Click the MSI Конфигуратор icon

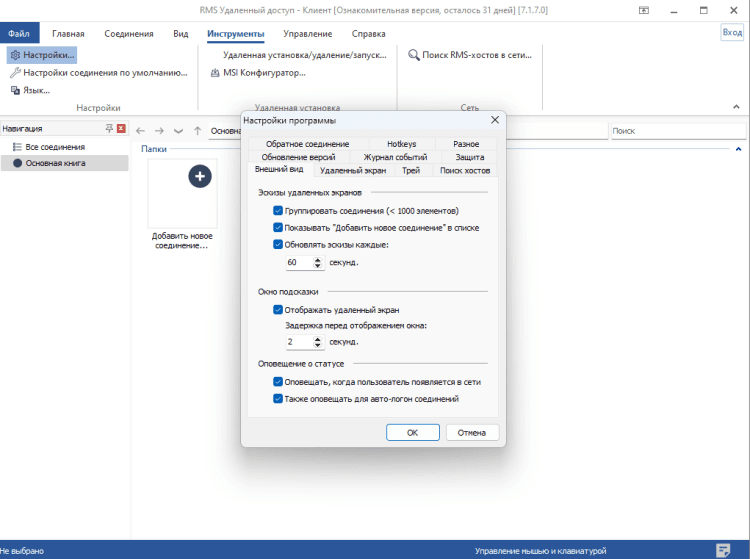coord(215,73)
